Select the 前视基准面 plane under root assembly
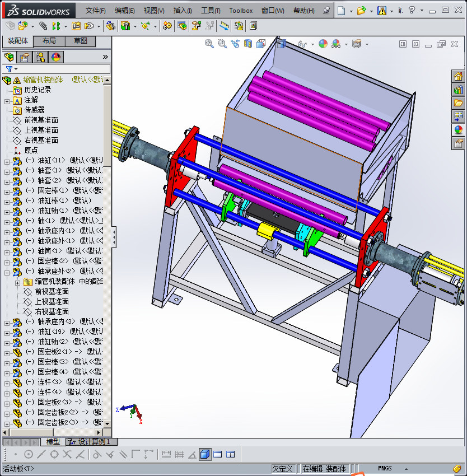This screenshot has height=476, width=467. (41, 120)
